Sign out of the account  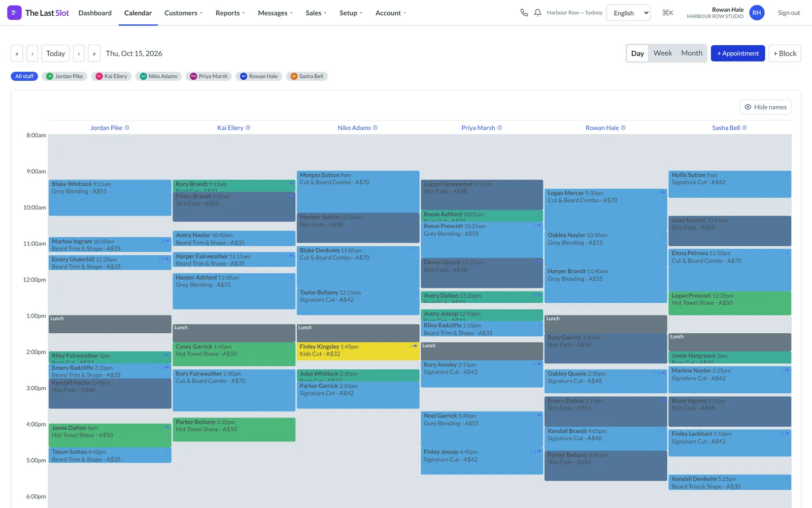(x=789, y=13)
